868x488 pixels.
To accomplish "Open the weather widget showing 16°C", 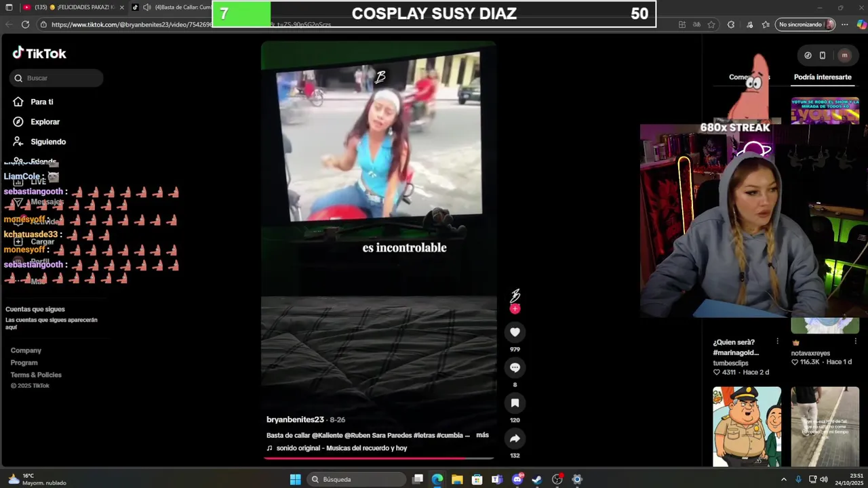I will 37,479.
